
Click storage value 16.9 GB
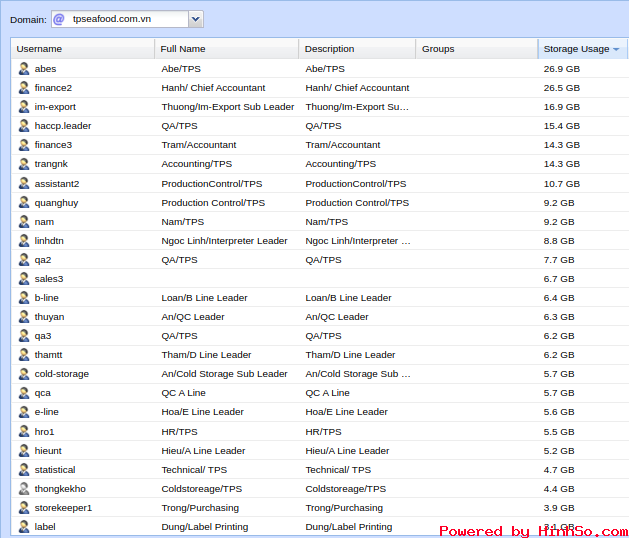click(x=562, y=107)
